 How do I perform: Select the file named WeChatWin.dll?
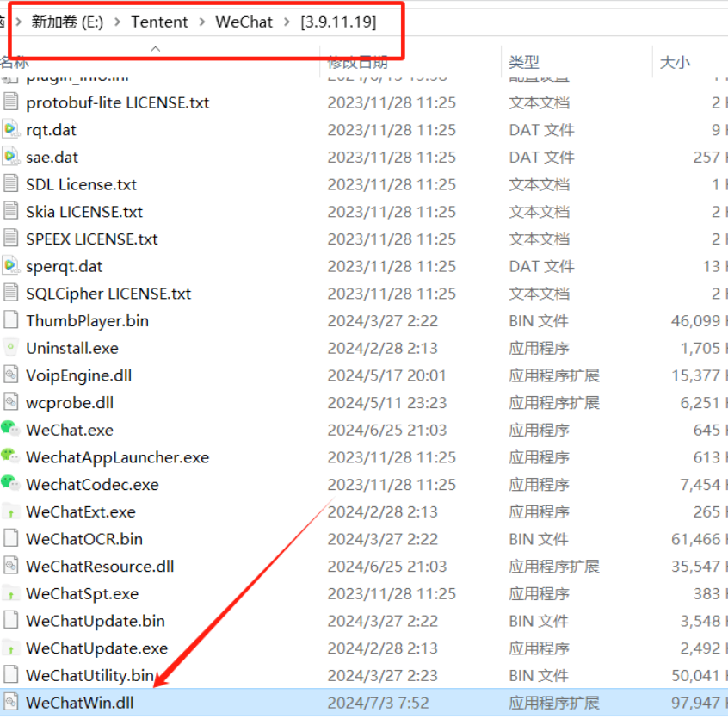[80, 703]
